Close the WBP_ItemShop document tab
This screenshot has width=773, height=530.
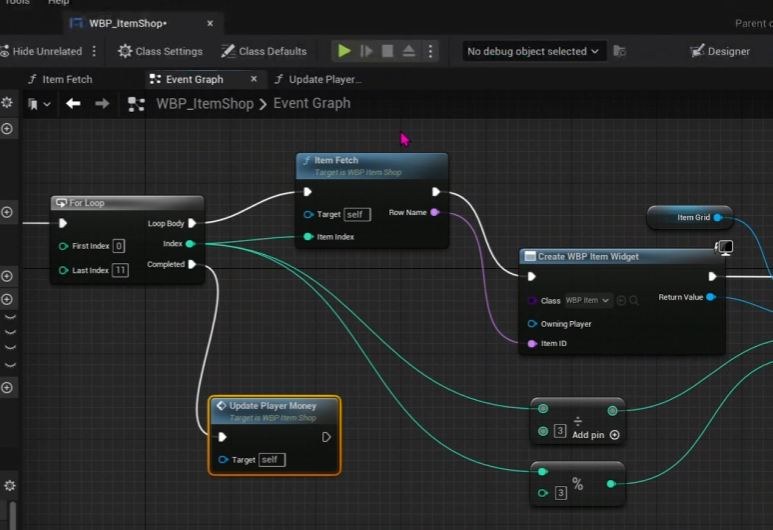pyautogui.click(x=210, y=23)
